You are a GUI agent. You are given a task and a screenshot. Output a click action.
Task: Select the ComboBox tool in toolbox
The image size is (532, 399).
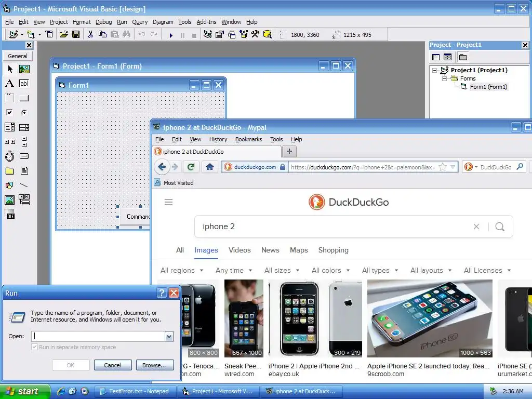click(10, 127)
